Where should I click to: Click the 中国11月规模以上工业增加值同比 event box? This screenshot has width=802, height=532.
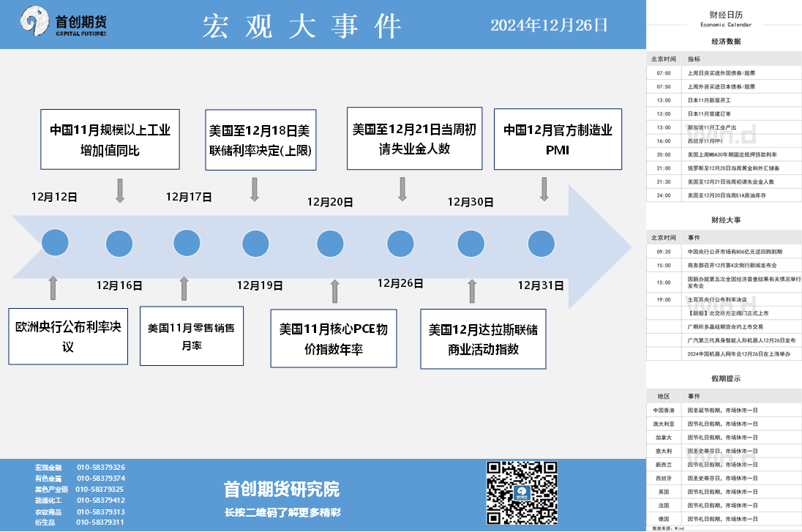coord(110,139)
